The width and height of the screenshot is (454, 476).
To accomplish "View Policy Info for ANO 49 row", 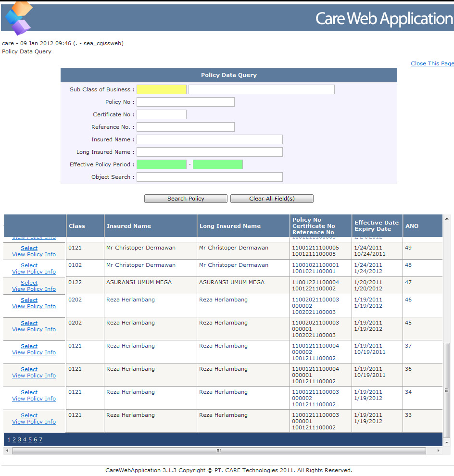I will coord(34,254).
